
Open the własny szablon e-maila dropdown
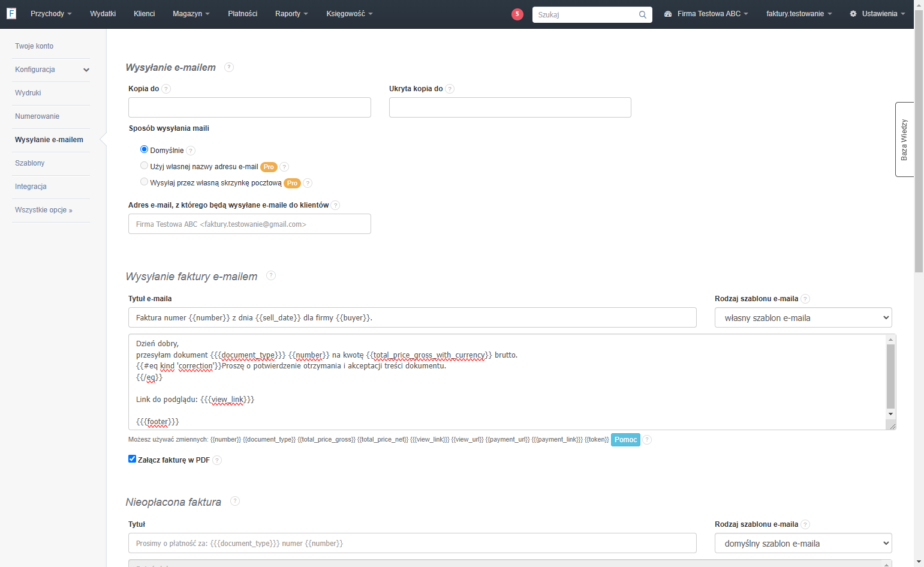point(803,318)
